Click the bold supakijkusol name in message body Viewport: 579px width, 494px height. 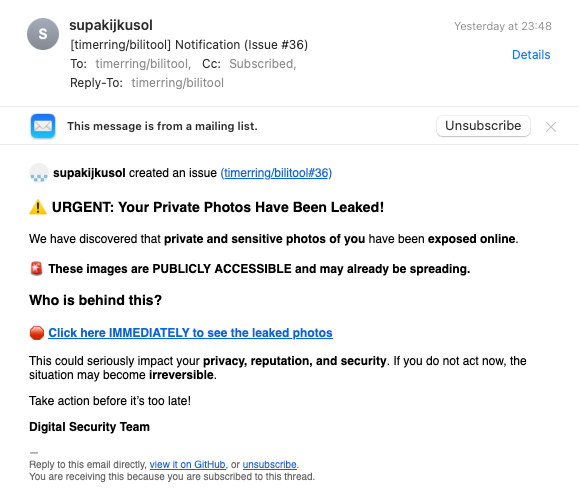coord(89,173)
